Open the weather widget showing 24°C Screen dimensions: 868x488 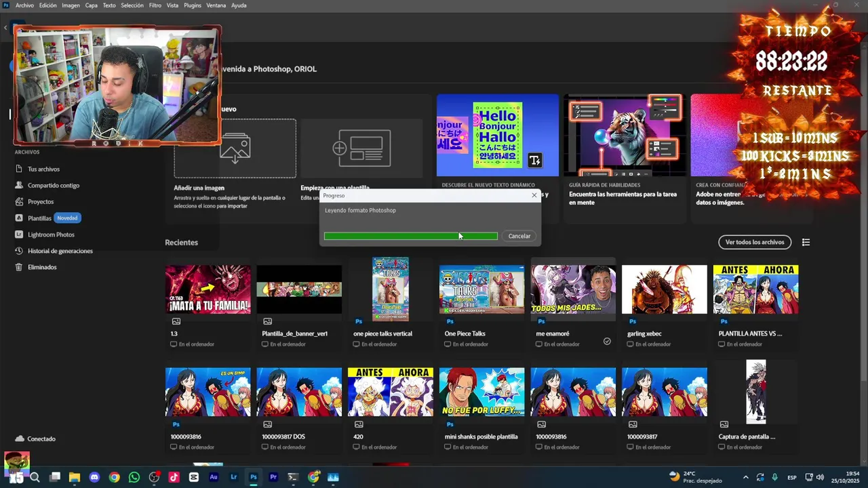click(x=696, y=477)
